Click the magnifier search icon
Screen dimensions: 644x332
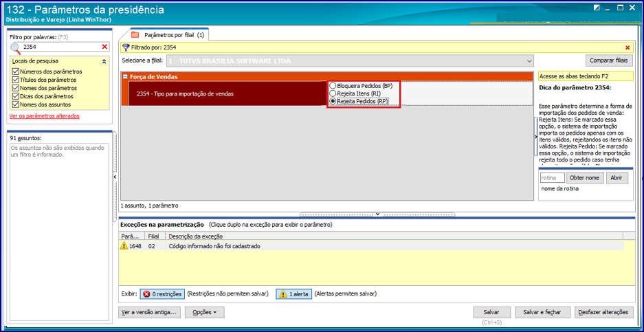tap(16, 48)
